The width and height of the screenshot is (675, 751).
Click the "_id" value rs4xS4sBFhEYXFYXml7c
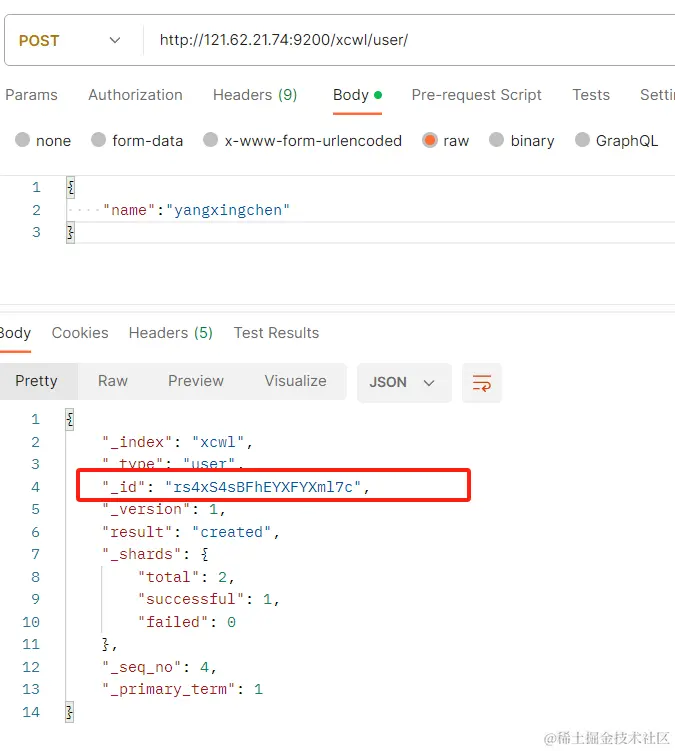263,487
